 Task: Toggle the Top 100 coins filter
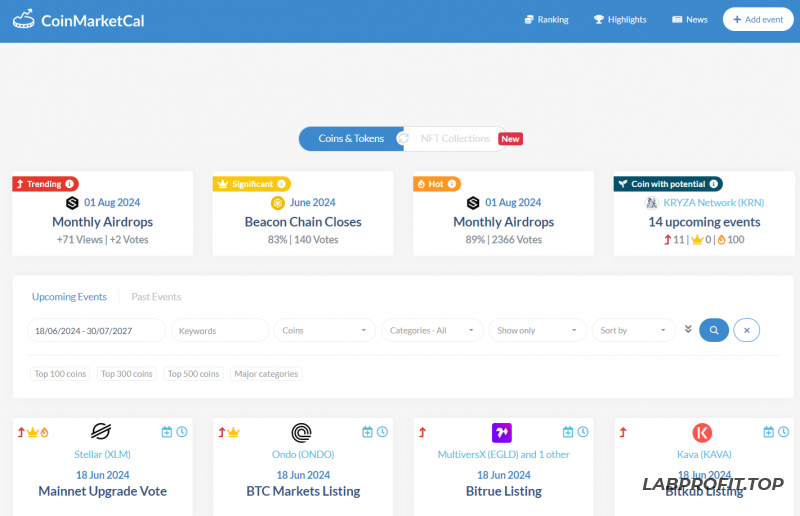[x=61, y=374]
